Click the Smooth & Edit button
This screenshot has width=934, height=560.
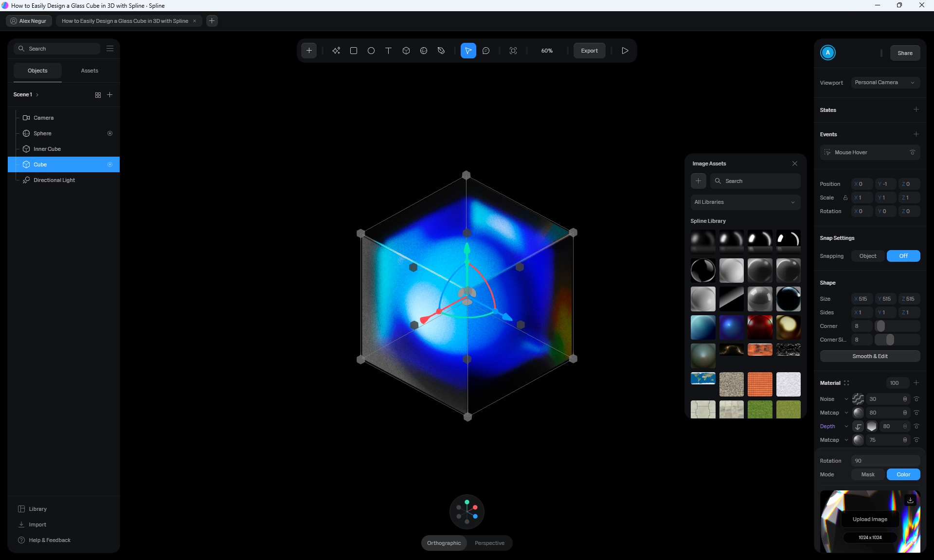[870, 356]
